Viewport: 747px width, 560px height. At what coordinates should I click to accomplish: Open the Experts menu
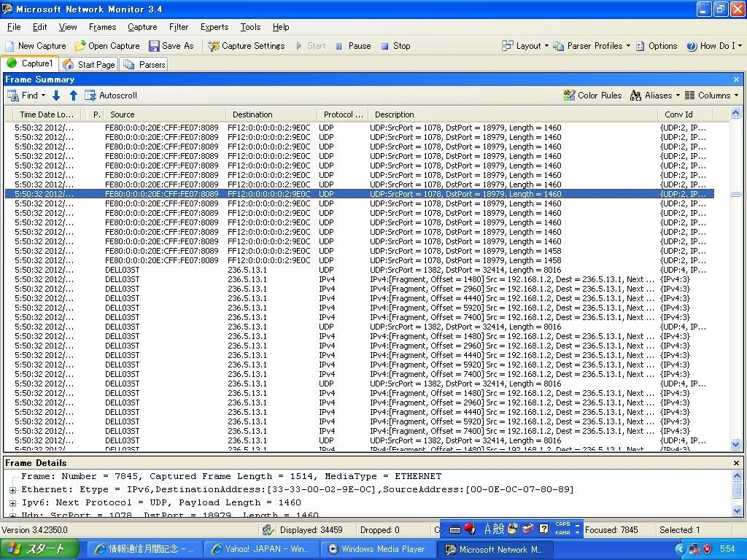coord(214,27)
